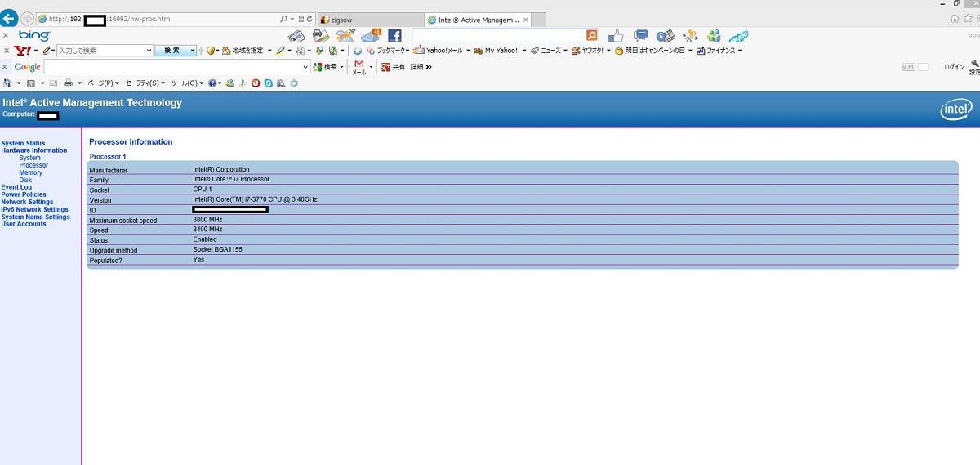Switch to the zigsow tab
Image resolution: width=980 pixels, height=465 pixels.
370,19
